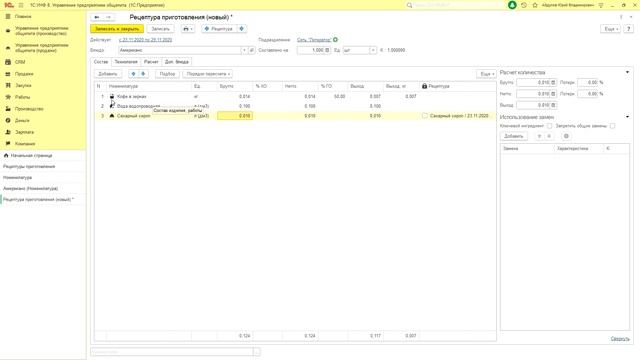This screenshot has width=640, height=360.
Task: Click calculator icon in Составлено на field
Action: 327,50
